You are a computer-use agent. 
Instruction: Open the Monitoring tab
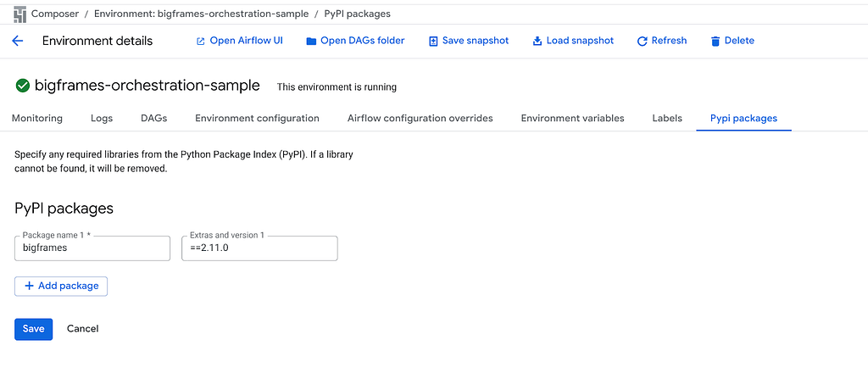pos(37,119)
